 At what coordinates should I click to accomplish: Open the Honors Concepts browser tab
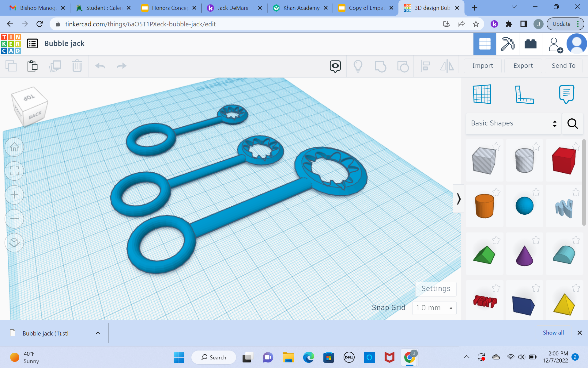pos(169,8)
